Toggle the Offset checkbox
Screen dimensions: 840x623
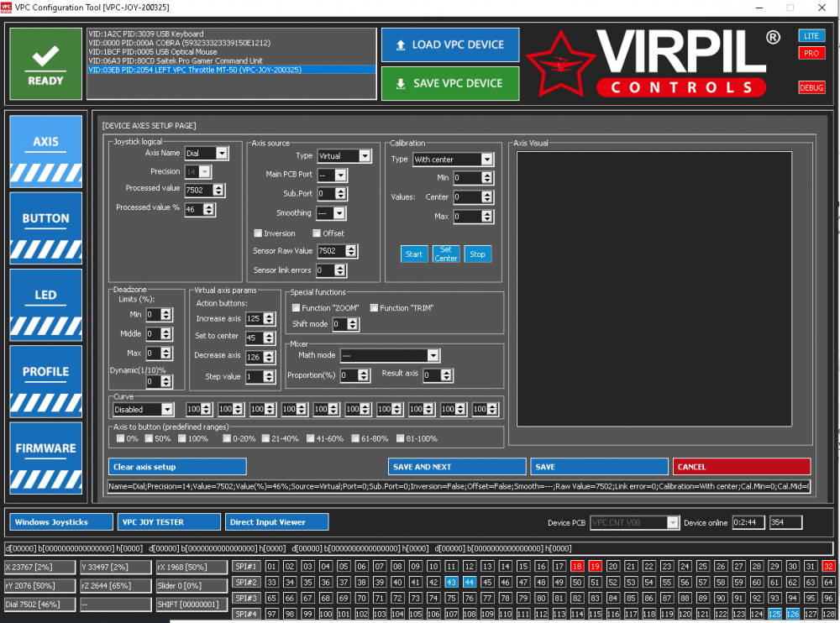tap(317, 233)
